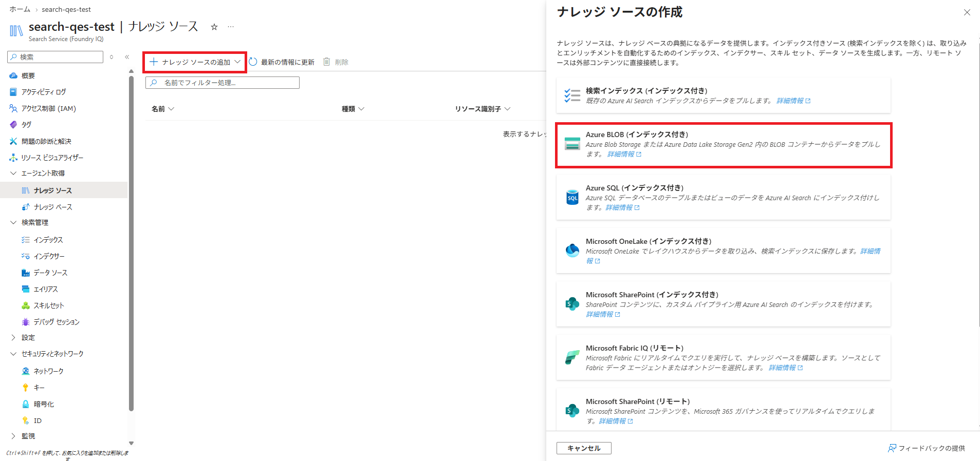Open the ナレッジ ソースの追加 dropdown
Viewport: 980px width, 461px height.
(x=195, y=62)
